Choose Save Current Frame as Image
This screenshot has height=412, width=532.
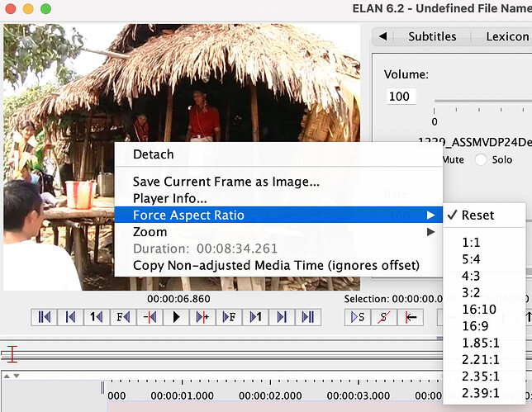226,182
